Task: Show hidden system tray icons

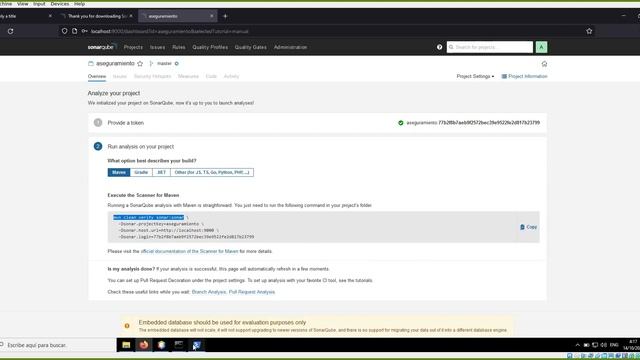Action: coord(577,345)
